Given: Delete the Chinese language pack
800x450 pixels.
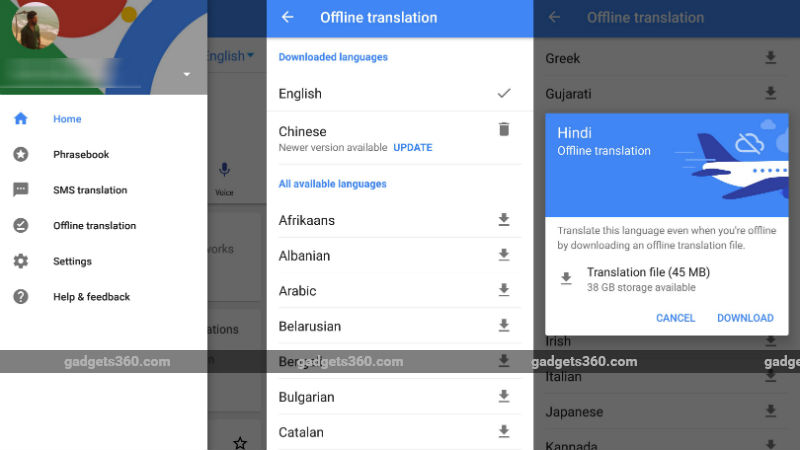Looking at the screenshot, I should click(504, 129).
